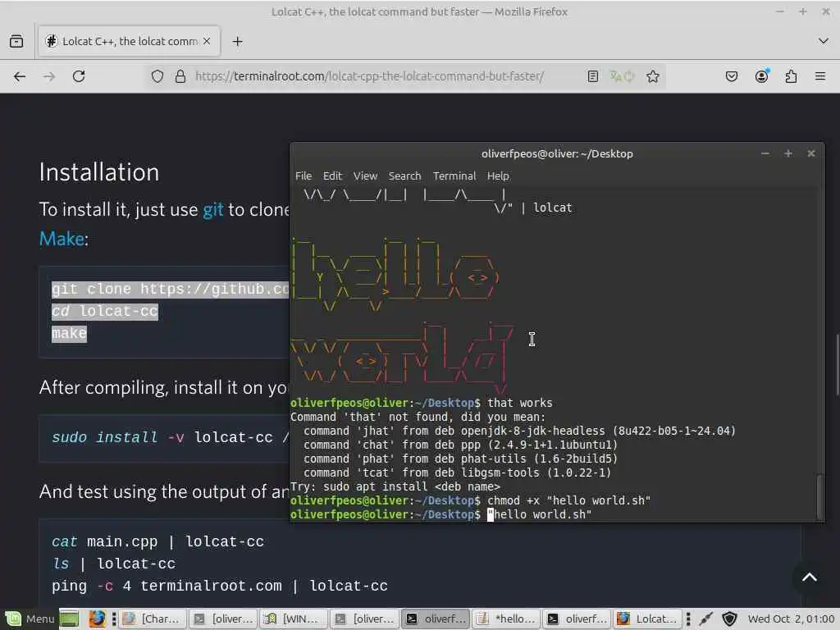This screenshot has width=840, height=630.
Task: Bookmark this page with the star icon
Action: [652, 76]
